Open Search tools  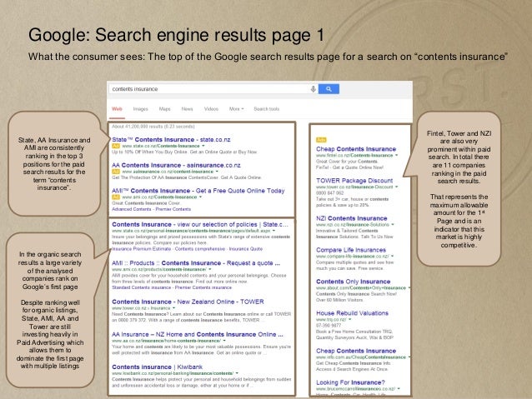[x=266, y=109]
